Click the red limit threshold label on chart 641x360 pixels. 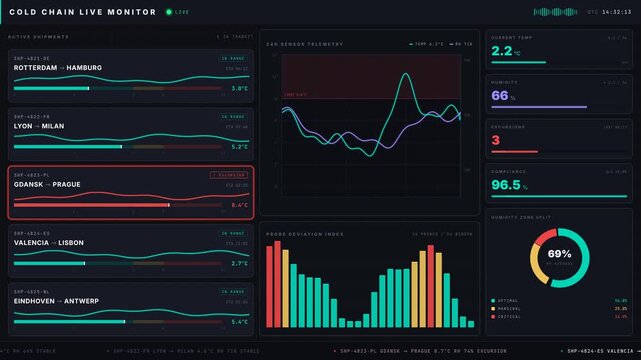(x=296, y=95)
